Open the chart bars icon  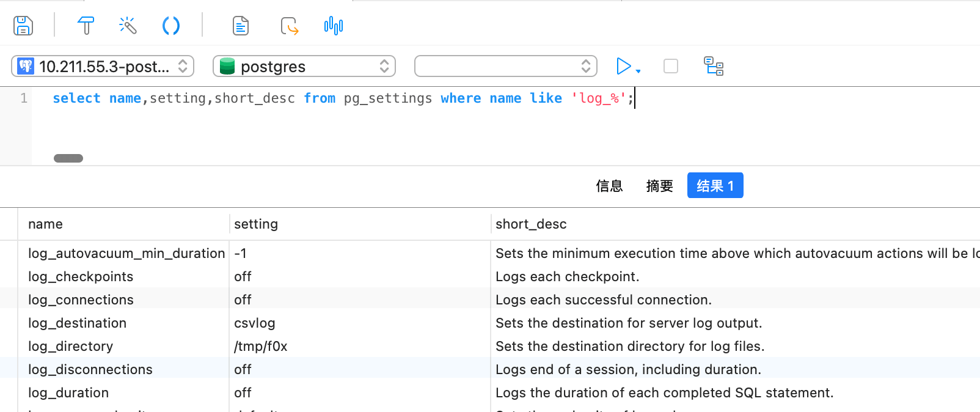coord(333,26)
